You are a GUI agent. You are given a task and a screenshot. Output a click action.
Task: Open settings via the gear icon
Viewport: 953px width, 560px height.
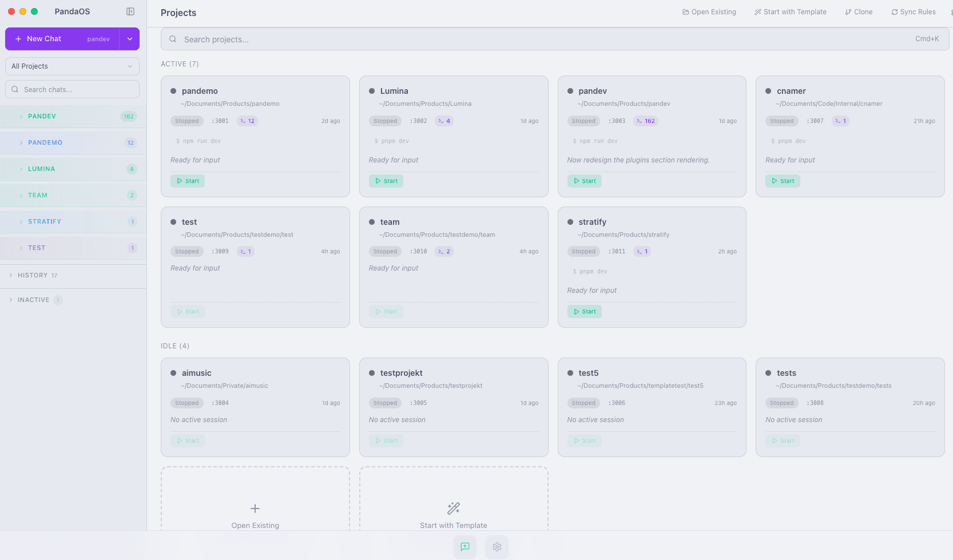(x=497, y=547)
